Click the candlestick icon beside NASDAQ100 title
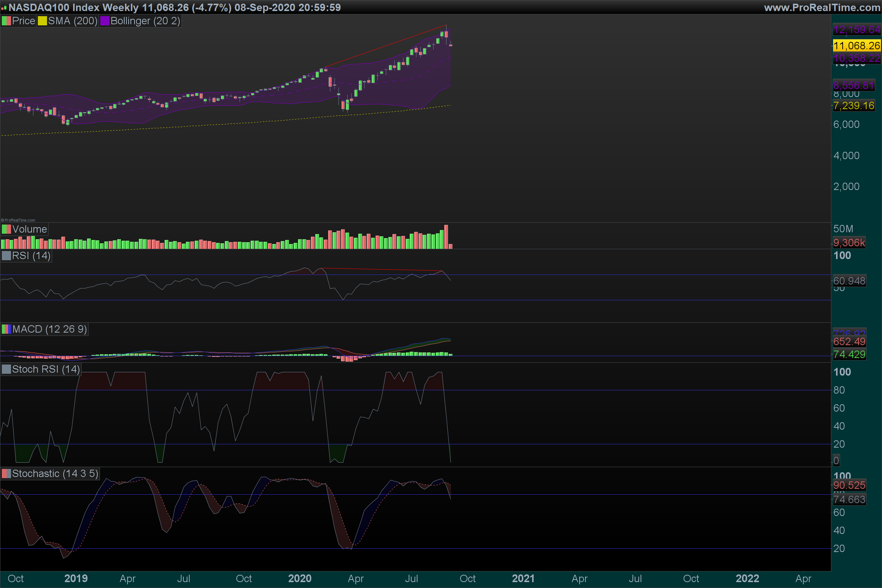The width and height of the screenshot is (882, 588). pos(4,8)
